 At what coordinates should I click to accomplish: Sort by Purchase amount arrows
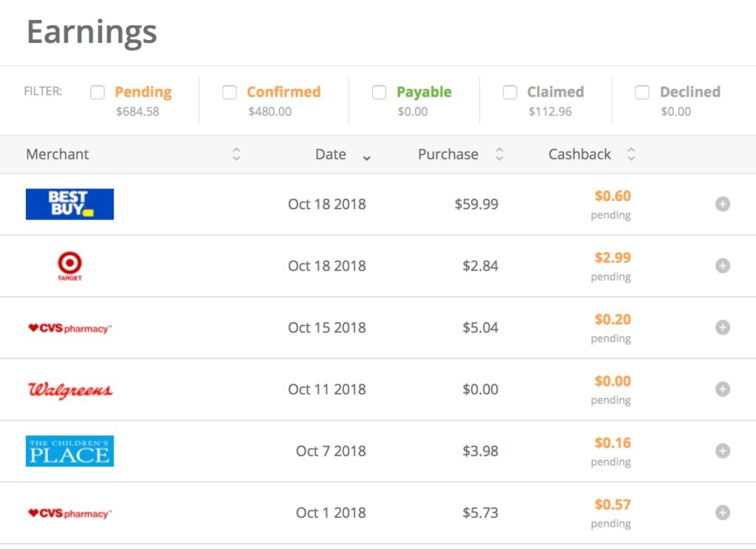500,154
